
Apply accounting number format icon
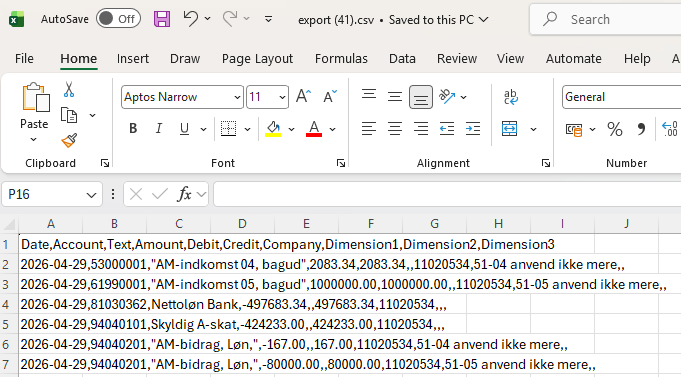pos(574,129)
